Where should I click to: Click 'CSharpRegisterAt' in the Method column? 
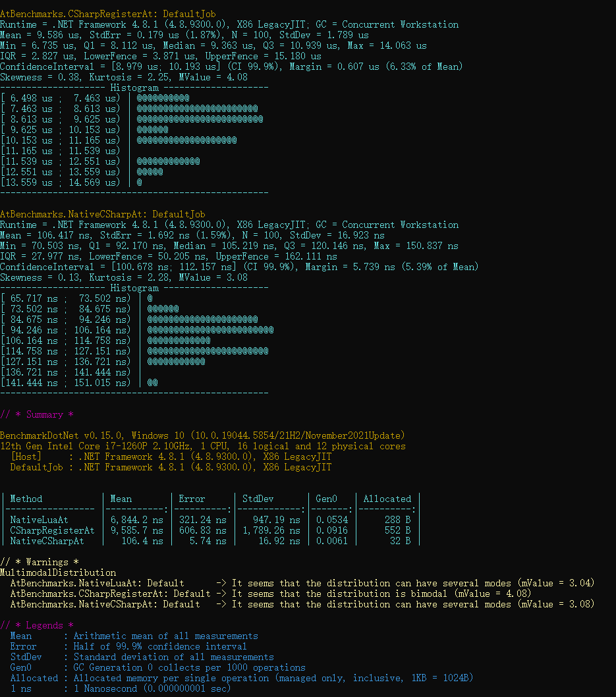coord(53,531)
